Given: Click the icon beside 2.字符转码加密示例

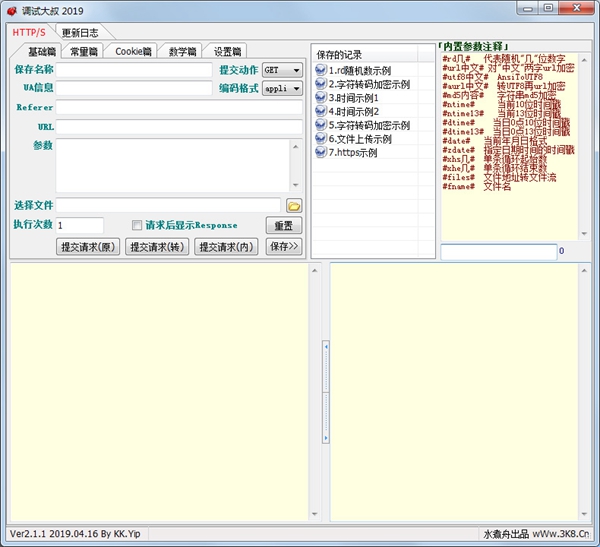Looking at the screenshot, I should pos(321,84).
